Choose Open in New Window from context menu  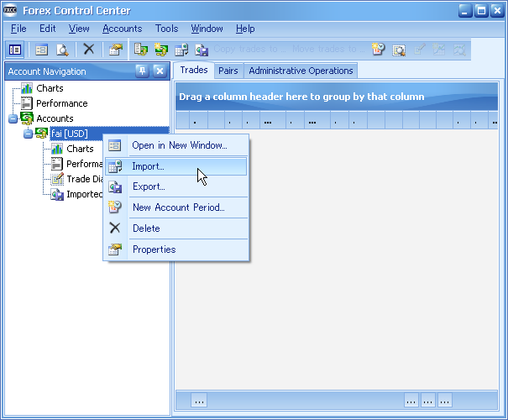tap(176, 145)
